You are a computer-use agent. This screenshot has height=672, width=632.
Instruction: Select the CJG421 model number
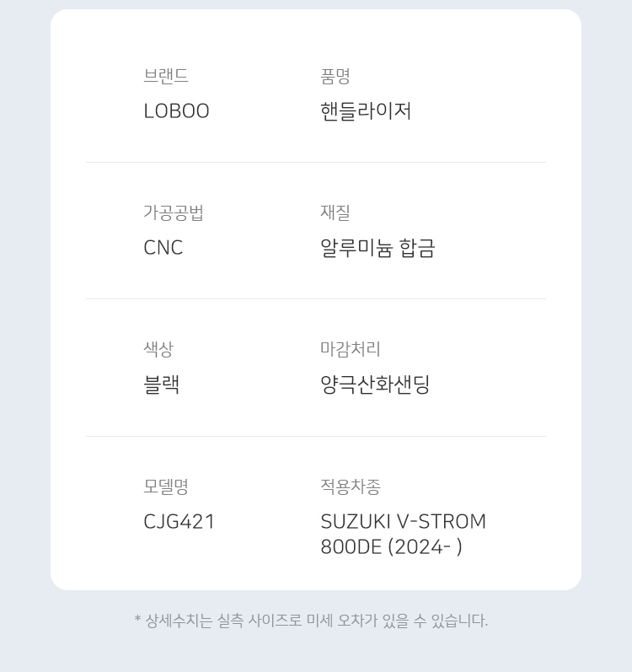point(179,522)
